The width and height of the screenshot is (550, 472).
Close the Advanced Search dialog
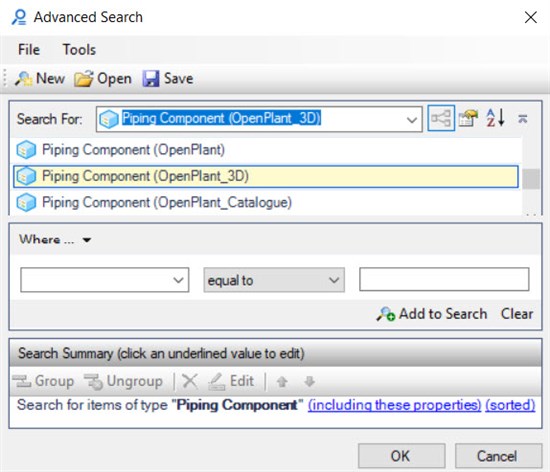531,17
